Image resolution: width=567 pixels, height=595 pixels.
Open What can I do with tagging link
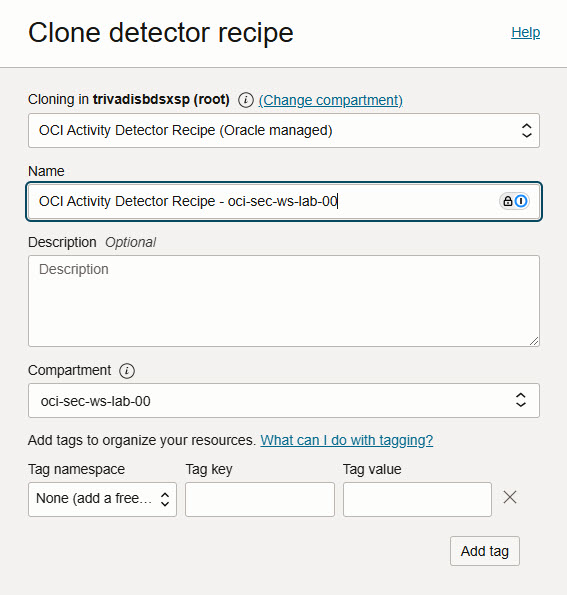(346, 440)
